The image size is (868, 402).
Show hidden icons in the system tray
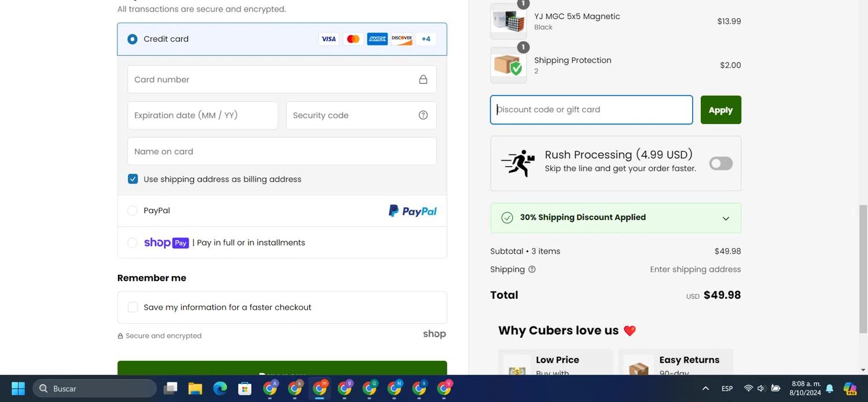(705, 389)
